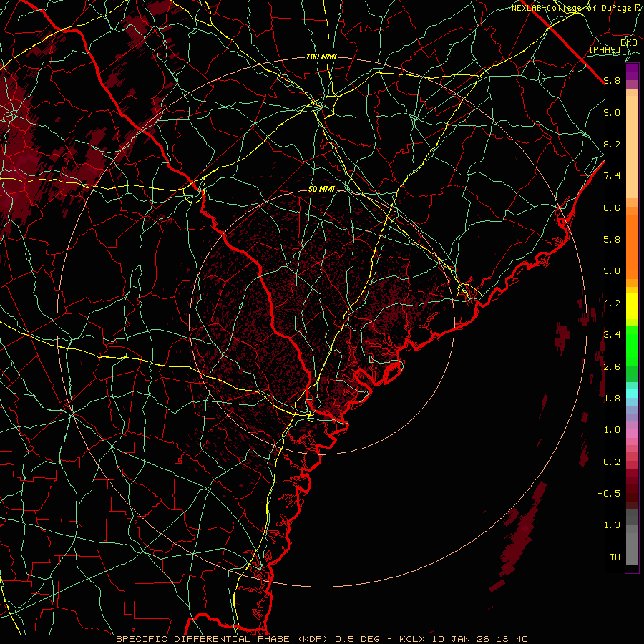This screenshot has width=644, height=644.
Task: Click the 8.2 value on the scale
Action: click(612, 145)
